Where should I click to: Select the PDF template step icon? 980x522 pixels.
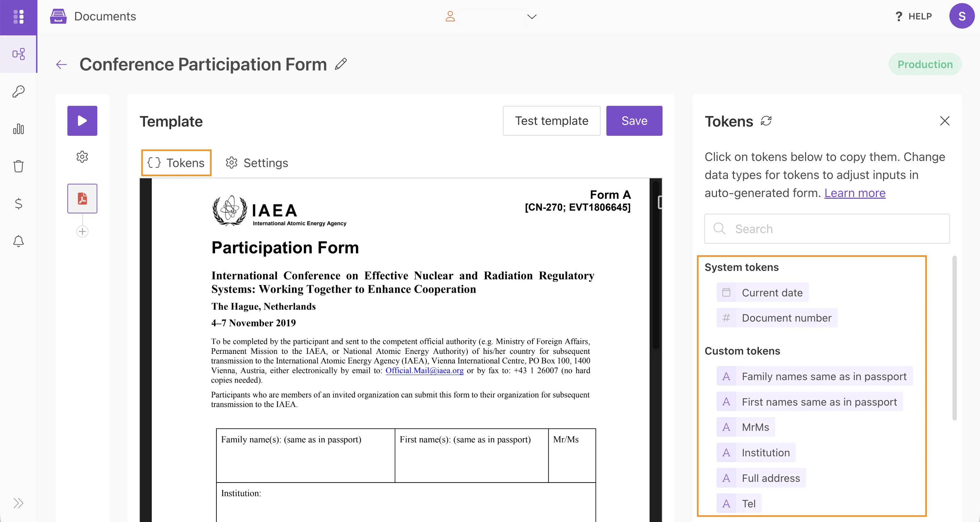82,198
